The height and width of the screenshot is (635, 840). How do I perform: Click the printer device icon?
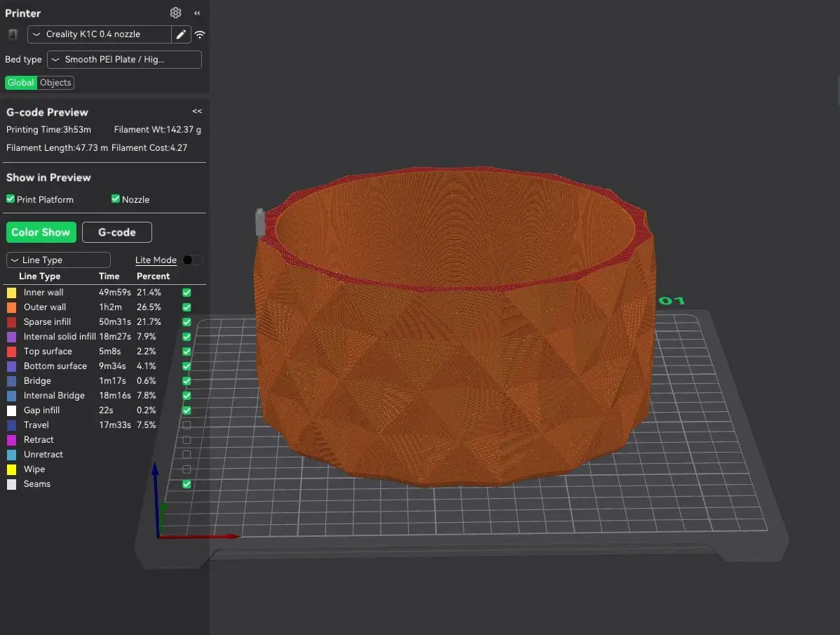coord(13,34)
